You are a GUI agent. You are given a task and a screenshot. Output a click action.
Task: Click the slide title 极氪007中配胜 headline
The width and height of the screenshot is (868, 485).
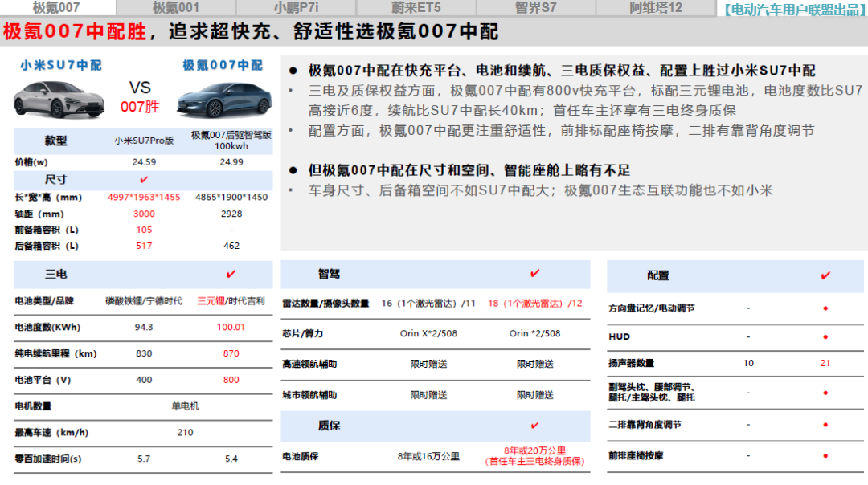76,31
